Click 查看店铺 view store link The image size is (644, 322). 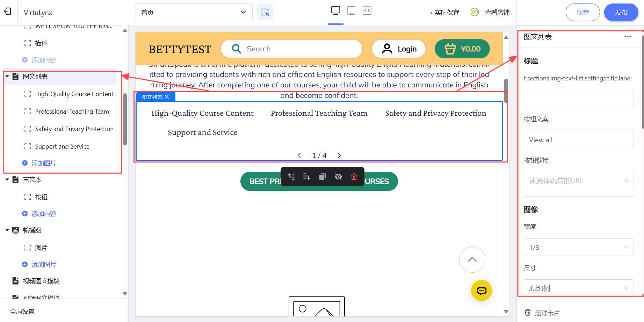(497, 12)
